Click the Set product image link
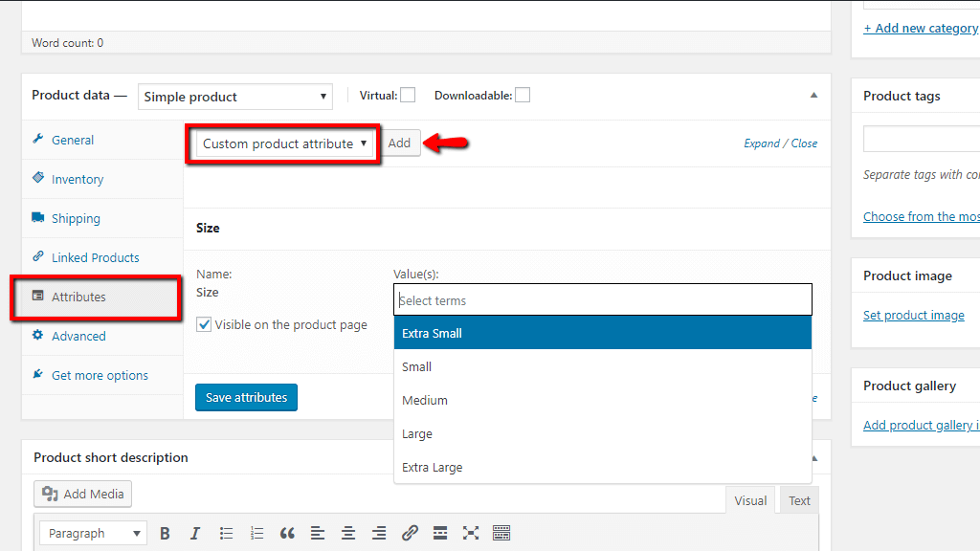This screenshot has width=980, height=551. [x=913, y=316]
